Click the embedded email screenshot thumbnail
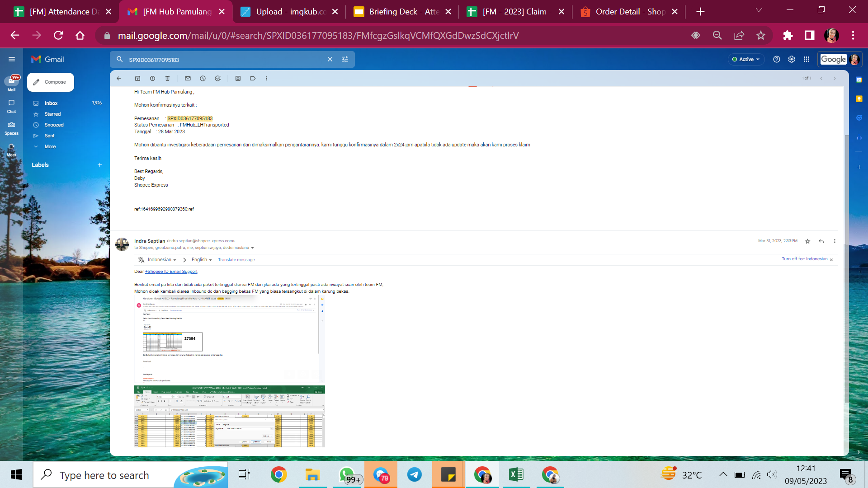This screenshot has height=488, width=868. tap(229, 340)
